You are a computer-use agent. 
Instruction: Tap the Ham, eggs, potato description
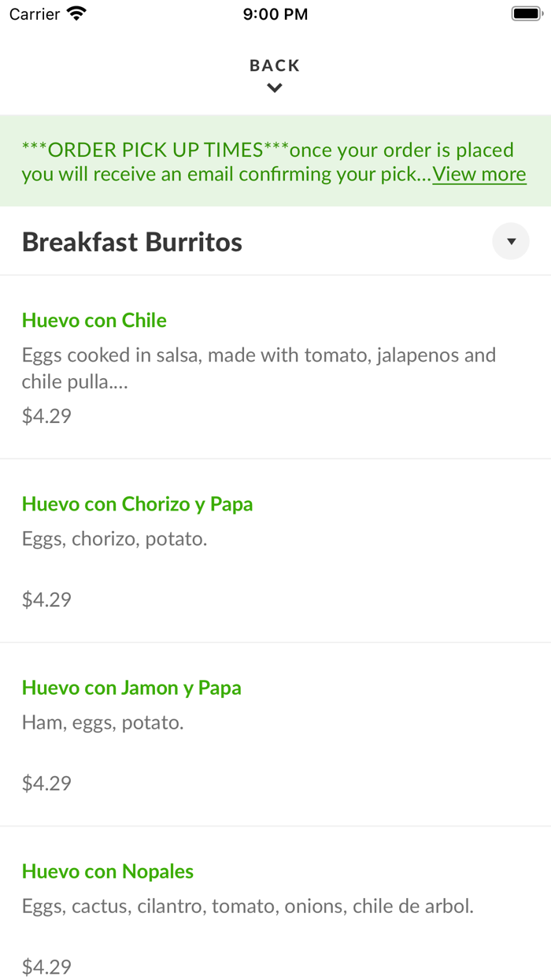(x=102, y=722)
